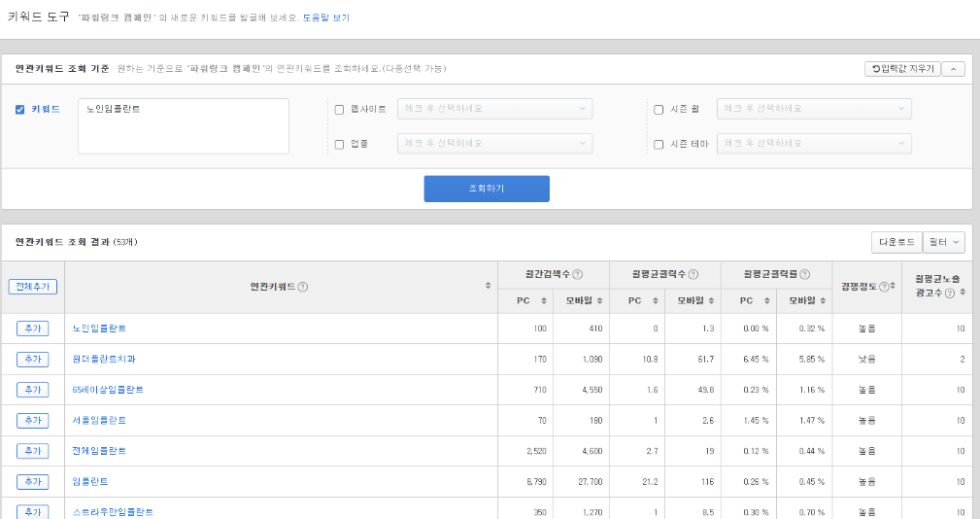Add keyword 전체임플란트 with 추가
The height and width of the screenshot is (519, 980).
[32, 451]
